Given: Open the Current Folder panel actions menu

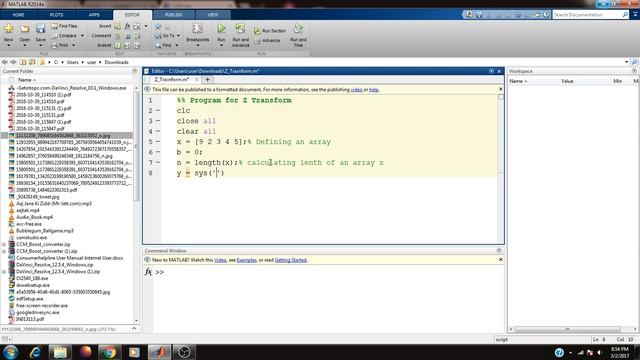Looking at the screenshot, I should tap(135, 71).
